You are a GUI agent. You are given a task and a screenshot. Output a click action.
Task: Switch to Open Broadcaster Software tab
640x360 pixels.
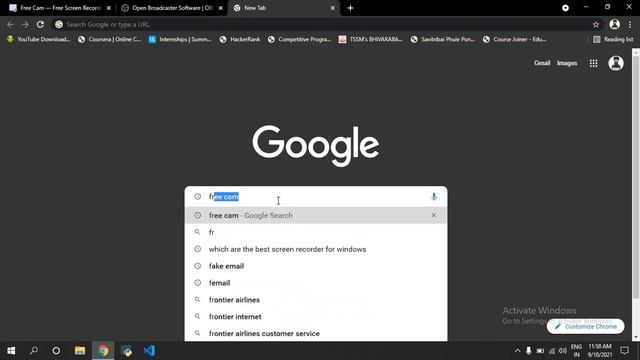171,8
